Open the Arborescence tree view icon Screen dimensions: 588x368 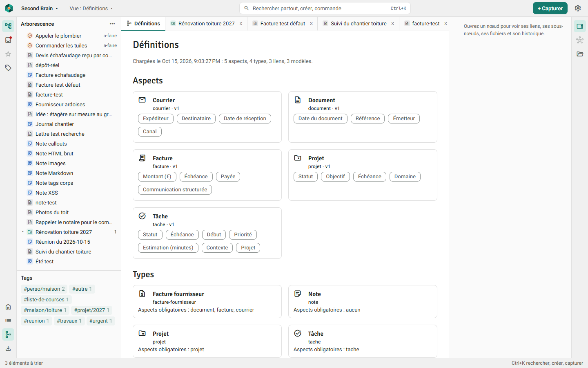pos(8,26)
